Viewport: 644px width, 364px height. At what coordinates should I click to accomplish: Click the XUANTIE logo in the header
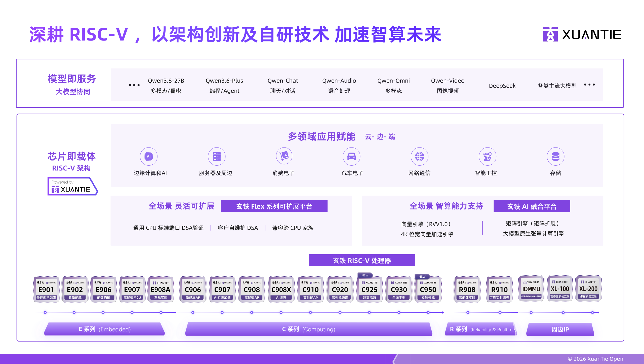coord(582,34)
